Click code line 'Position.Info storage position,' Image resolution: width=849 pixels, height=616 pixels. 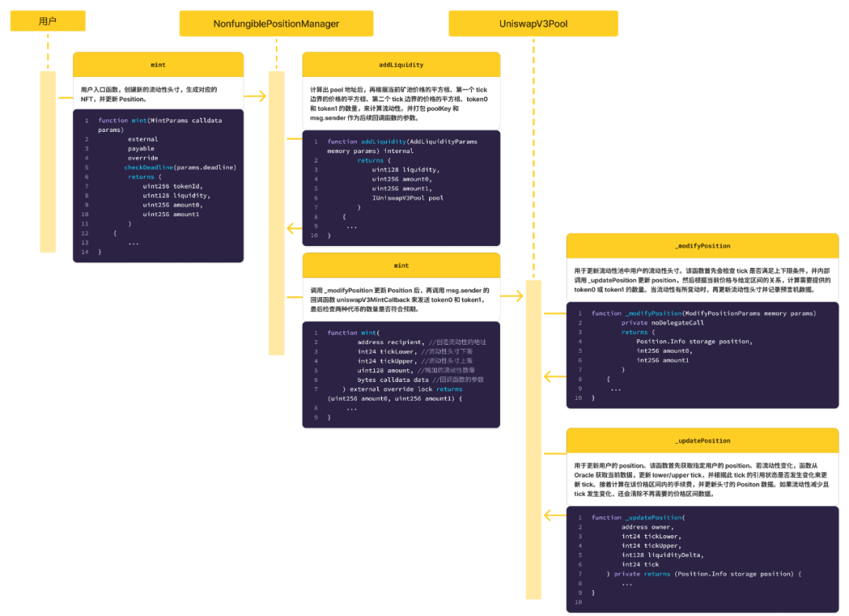(x=694, y=342)
